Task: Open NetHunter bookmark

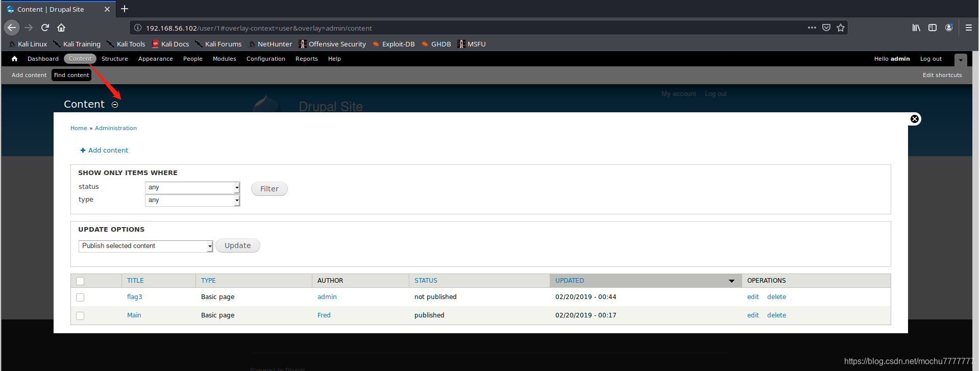Action: [270, 44]
